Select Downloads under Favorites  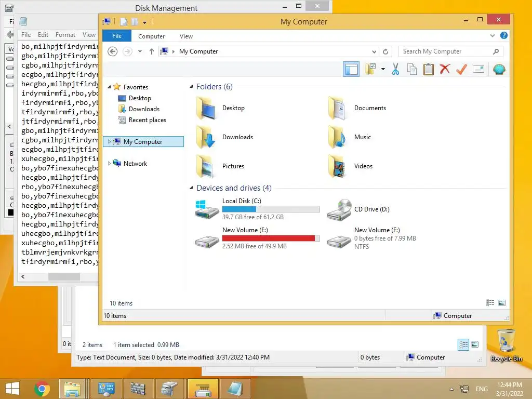coord(144,109)
